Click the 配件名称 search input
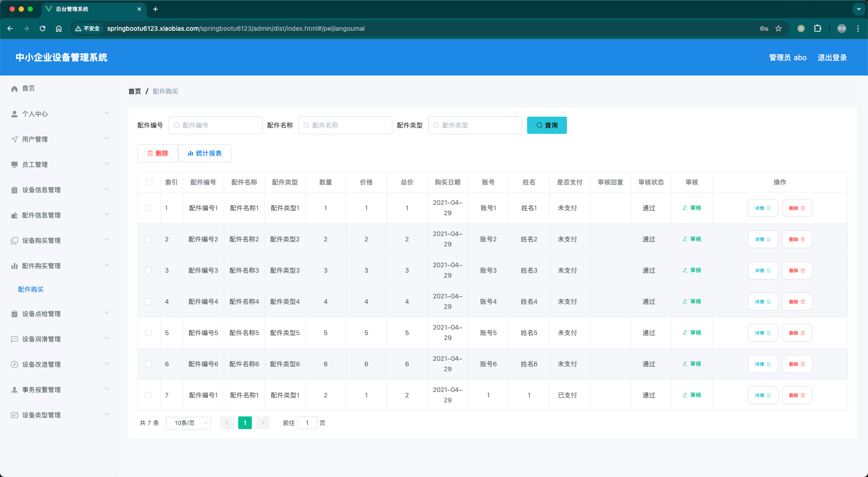 pyautogui.click(x=345, y=125)
